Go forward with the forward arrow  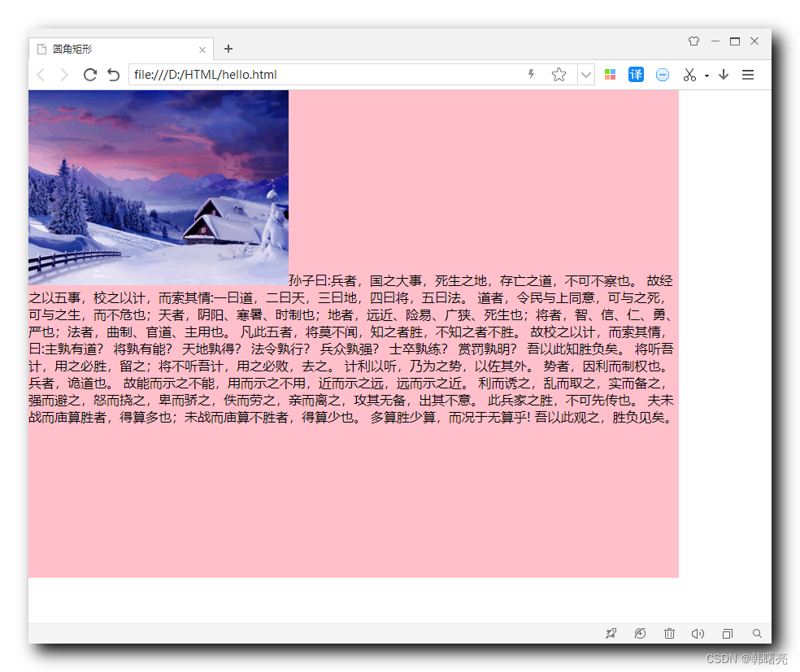coord(63,75)
